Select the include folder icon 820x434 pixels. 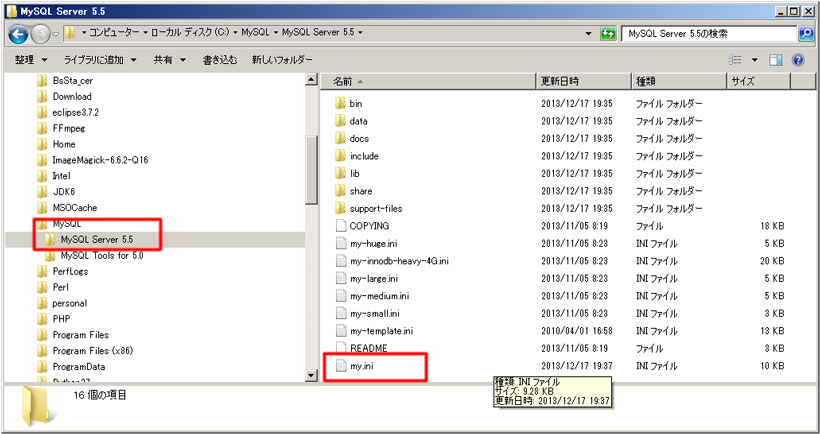[x=340, y=156]
